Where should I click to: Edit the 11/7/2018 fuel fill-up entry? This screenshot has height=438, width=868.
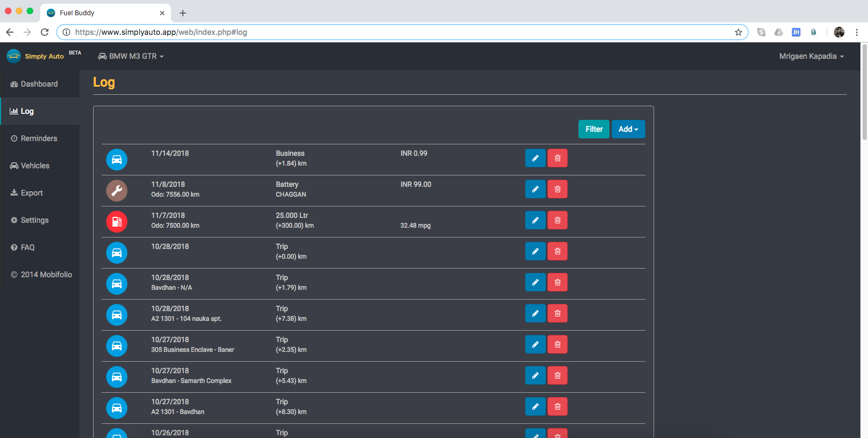point(535,220)
